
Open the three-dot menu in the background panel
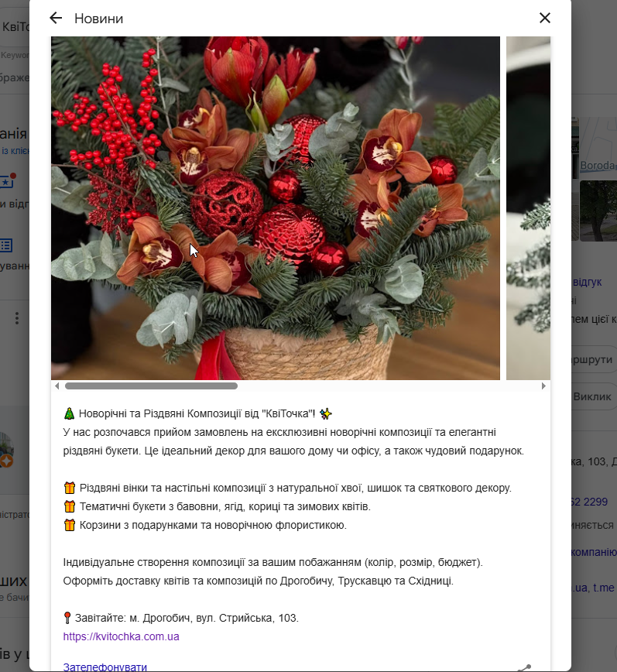[x=17, y=318]
